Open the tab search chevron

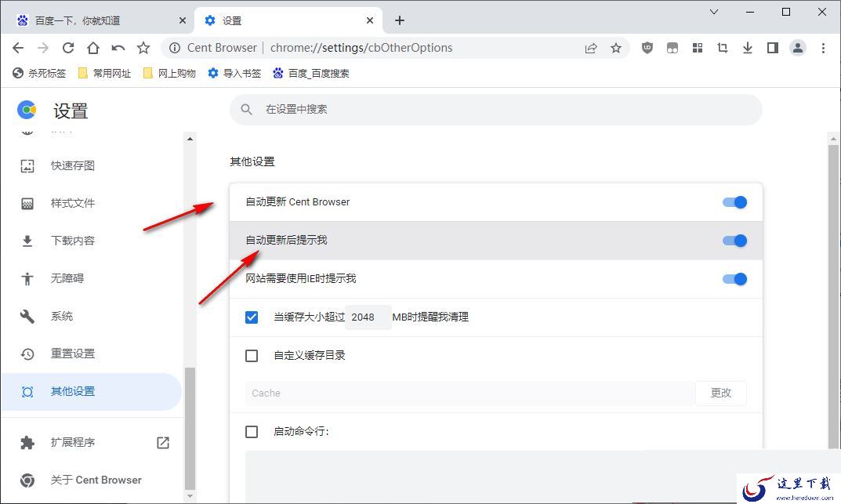(x=714, y=12)
